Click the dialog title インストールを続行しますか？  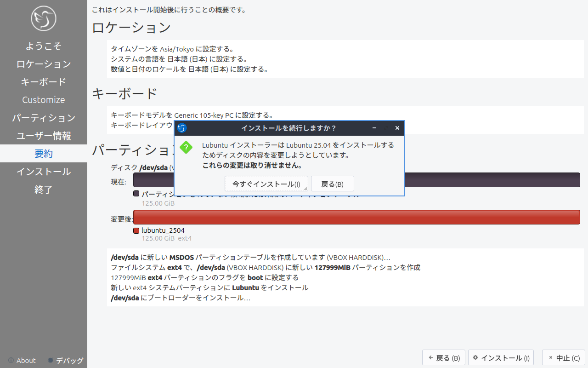click(x=289, y=128)
